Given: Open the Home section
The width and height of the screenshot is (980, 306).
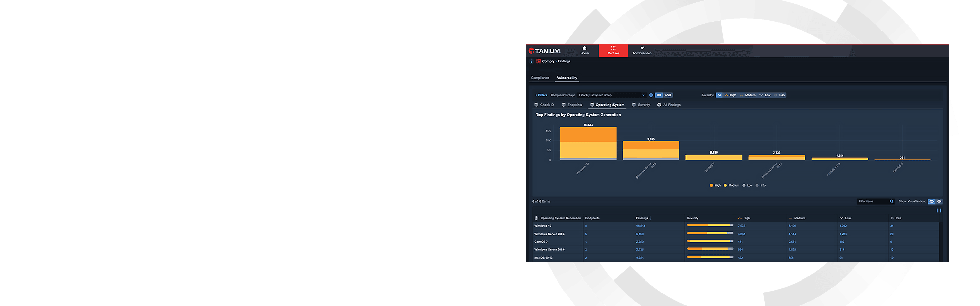Looking at the screenshot, I should coord(584,50).
